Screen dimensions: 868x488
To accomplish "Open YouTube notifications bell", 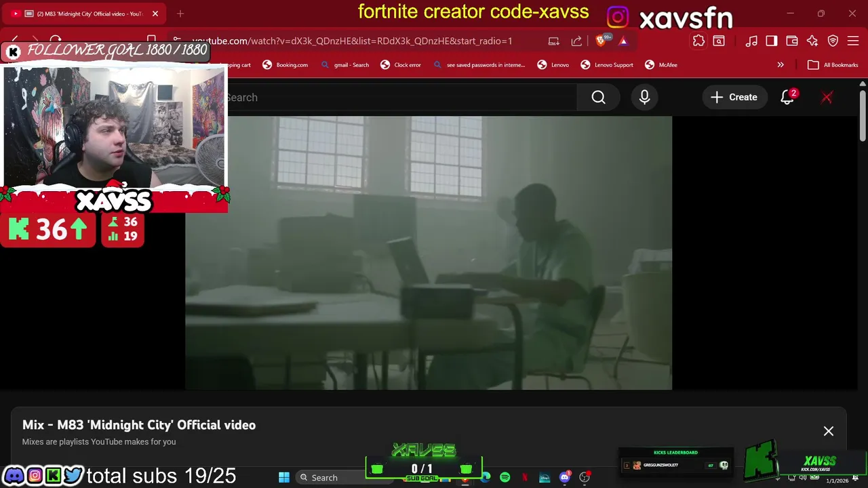I will [x=787, y=98].
